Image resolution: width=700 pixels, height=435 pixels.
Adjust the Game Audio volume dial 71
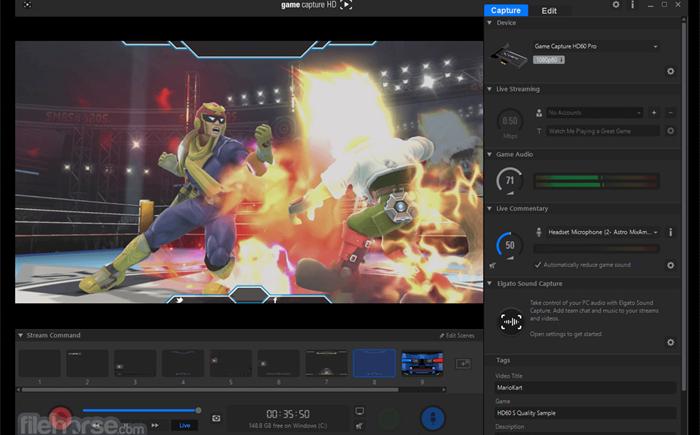point(510,180)
